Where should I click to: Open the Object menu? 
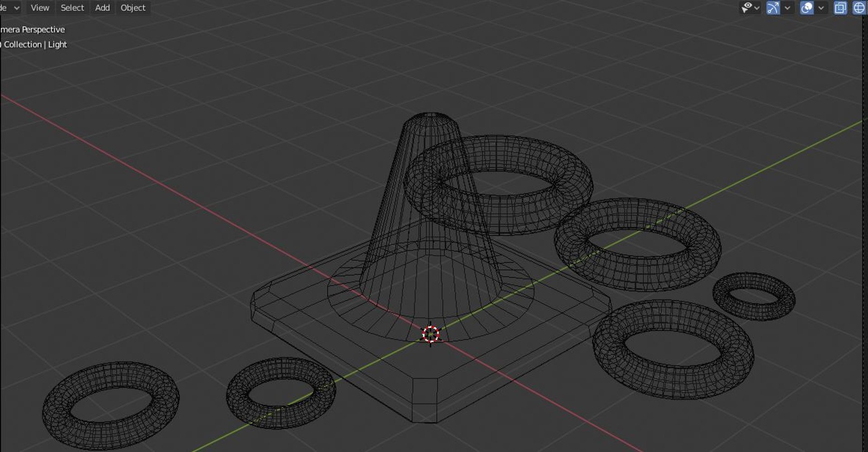pyautogui.click(x=133, y=8)
